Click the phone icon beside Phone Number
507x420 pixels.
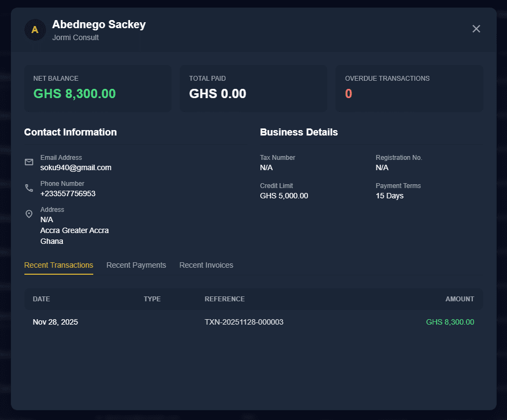[x=29, y=188]
